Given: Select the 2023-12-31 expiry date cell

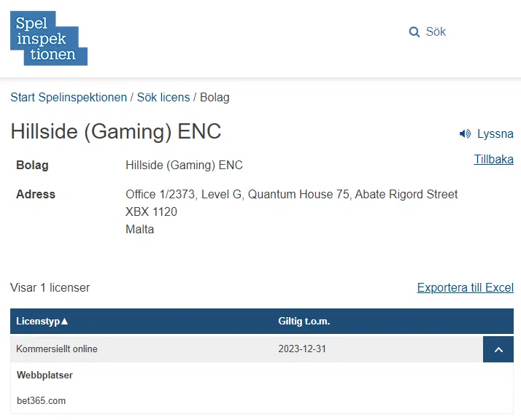Looking at the screenshot, I should pyautogui.click(x=302, y=349).
